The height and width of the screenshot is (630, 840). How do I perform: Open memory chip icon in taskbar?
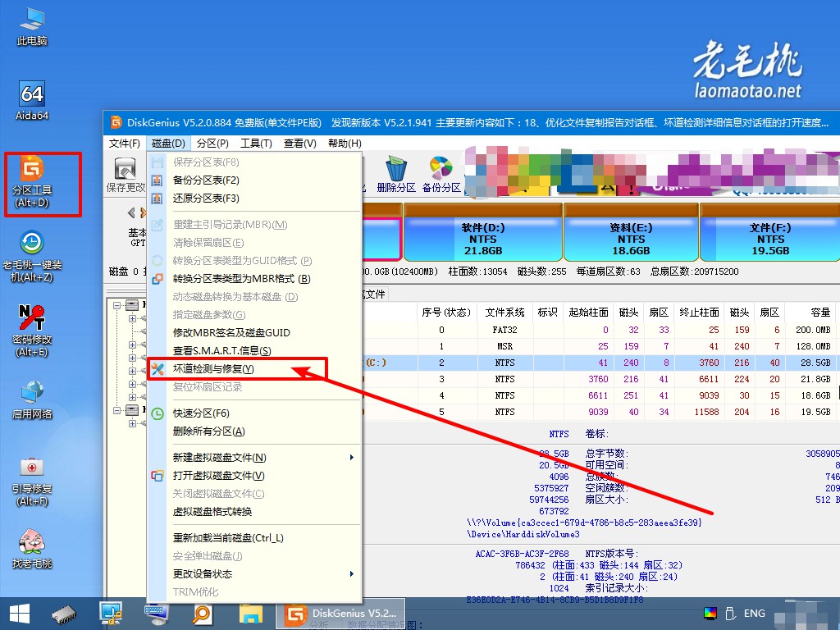point(64,614)
